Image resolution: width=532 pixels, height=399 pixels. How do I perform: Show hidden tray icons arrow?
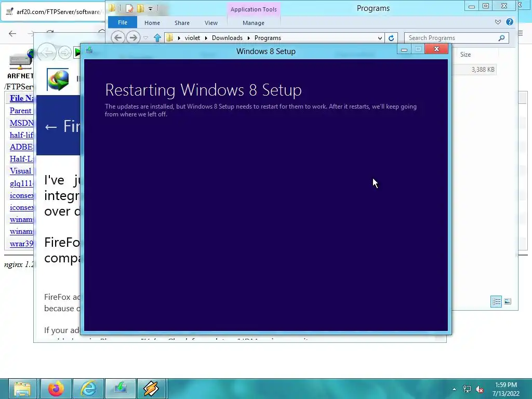pyautogui.click(x=454, y=389)
